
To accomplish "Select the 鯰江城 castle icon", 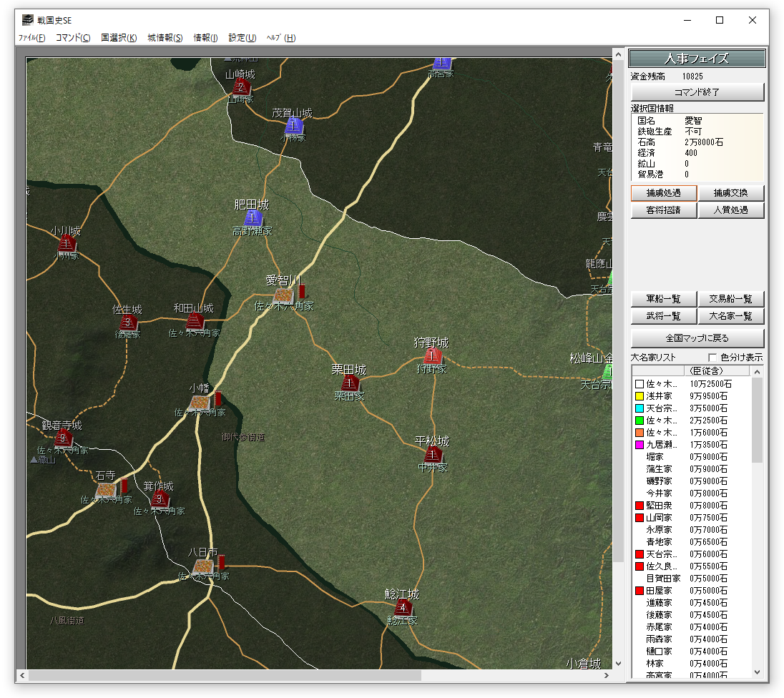I will pyautogui.click(x=403, y=608).
